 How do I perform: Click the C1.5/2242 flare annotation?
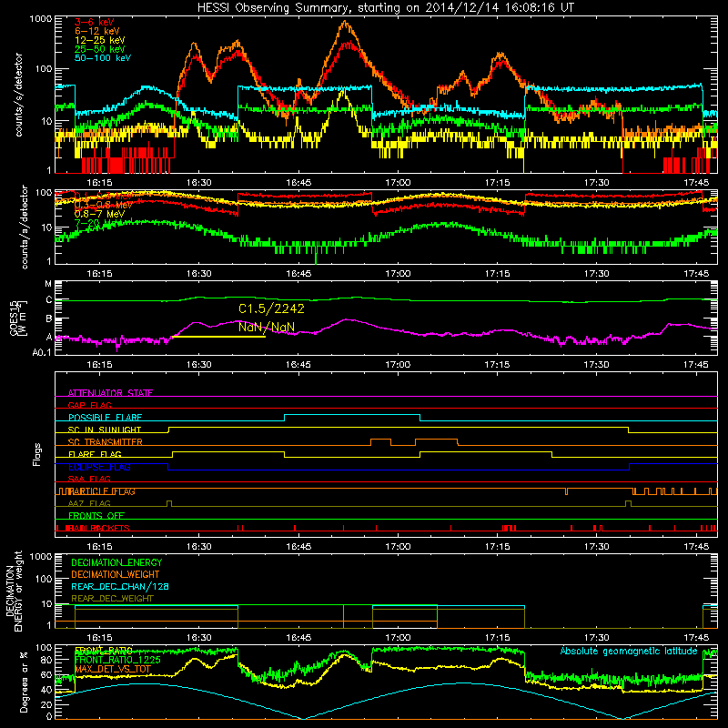click(271, 308)
